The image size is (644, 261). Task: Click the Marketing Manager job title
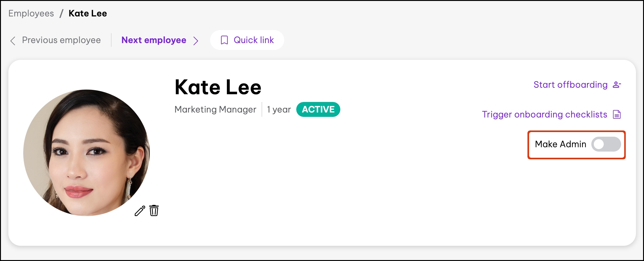tap(215, 109)
